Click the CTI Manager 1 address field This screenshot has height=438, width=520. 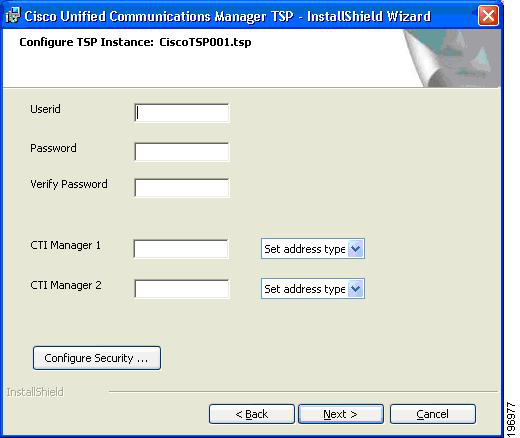tap(181, 249)
